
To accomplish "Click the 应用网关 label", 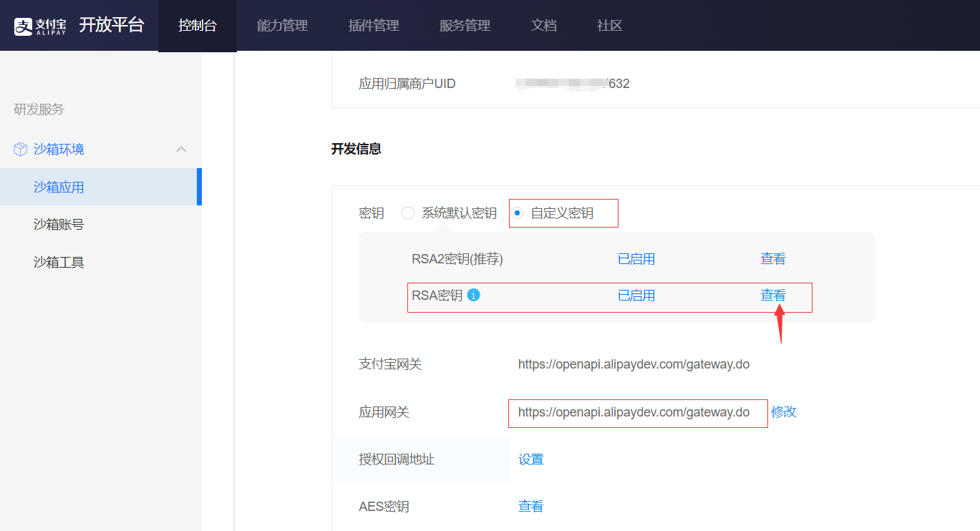I will [384, 412].
